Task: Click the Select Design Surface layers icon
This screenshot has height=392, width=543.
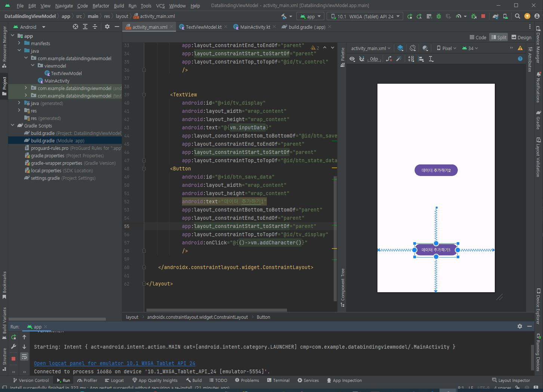Action: coord(400,48)
